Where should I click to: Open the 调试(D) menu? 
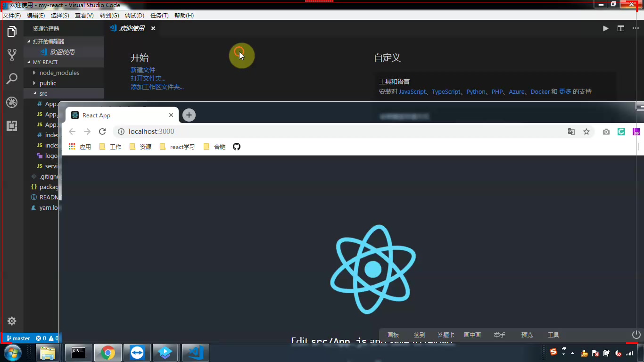tap(134, 16)
